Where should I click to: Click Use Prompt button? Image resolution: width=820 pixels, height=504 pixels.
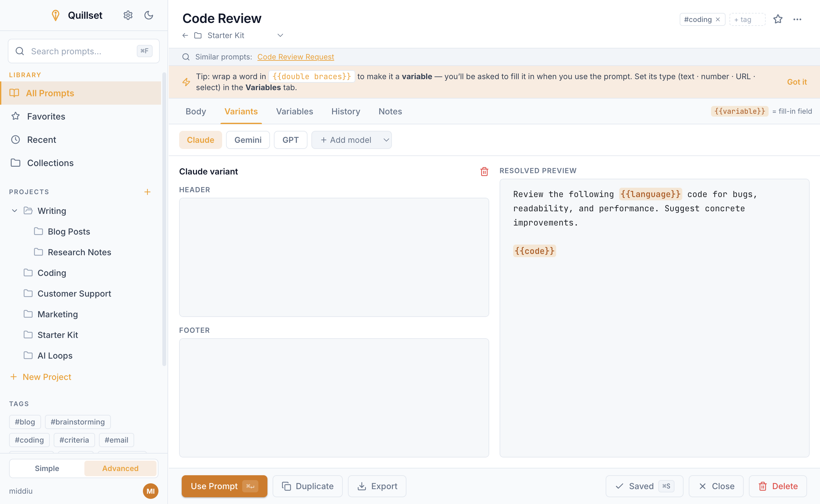click(224, 486)
